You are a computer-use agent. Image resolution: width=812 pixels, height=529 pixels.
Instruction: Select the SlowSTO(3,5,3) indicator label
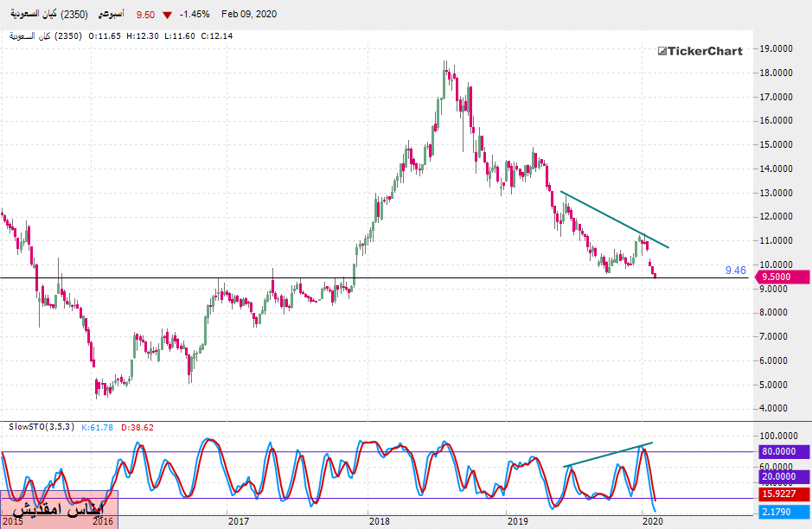point(42,427)
